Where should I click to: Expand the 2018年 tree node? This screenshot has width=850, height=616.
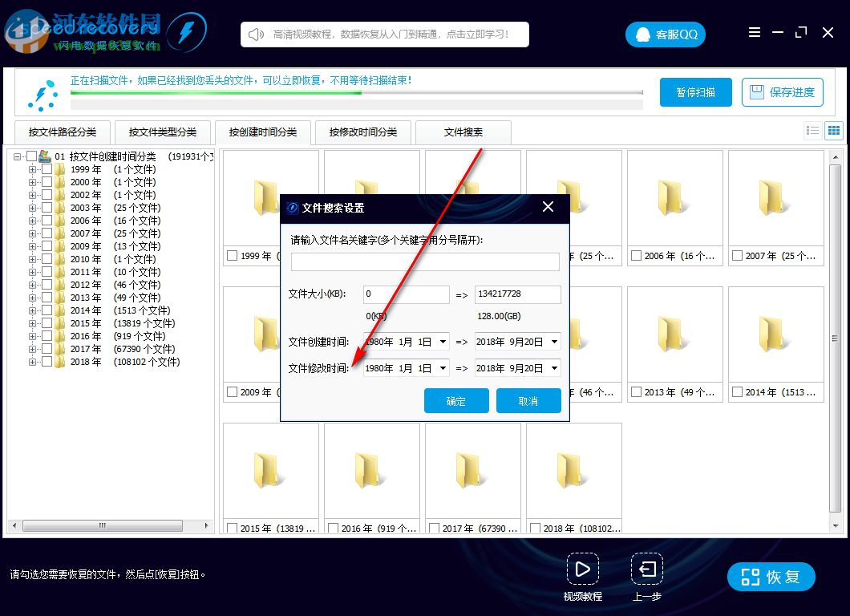pos(30,362)
